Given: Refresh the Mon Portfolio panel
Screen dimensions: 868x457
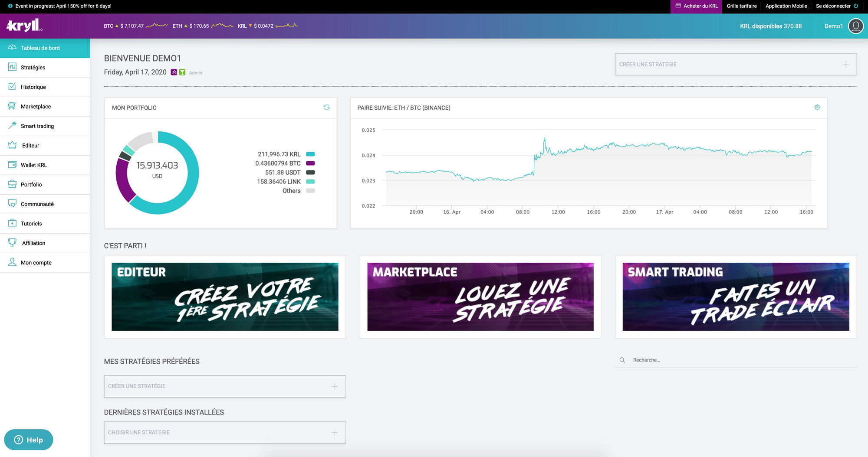Looking at the screenshot, I should [x=326, y=108].
